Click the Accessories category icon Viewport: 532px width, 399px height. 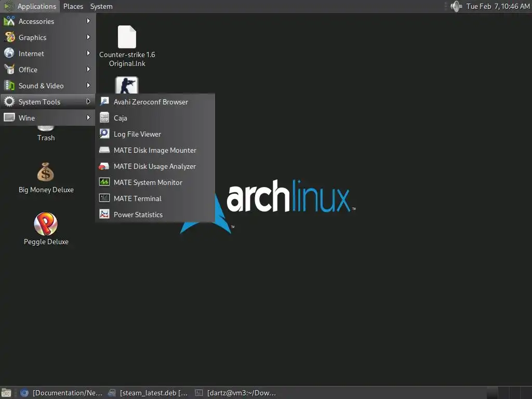9,21
